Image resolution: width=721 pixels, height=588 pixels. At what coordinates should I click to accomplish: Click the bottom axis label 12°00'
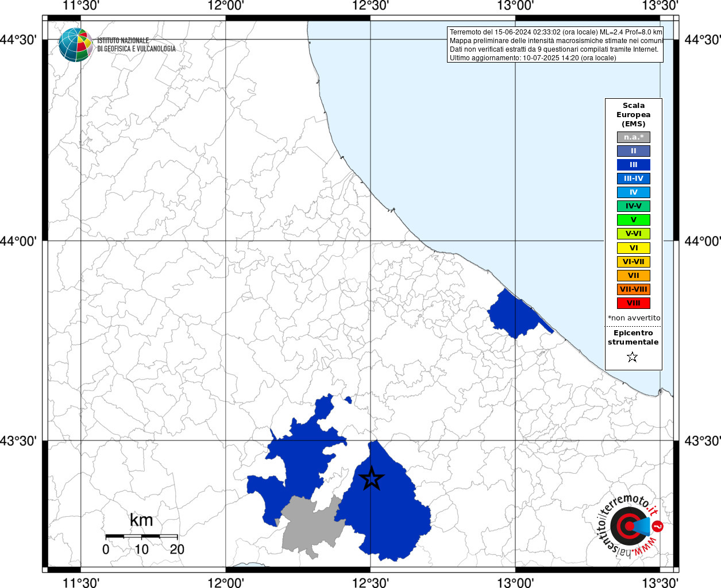point(226,582)
